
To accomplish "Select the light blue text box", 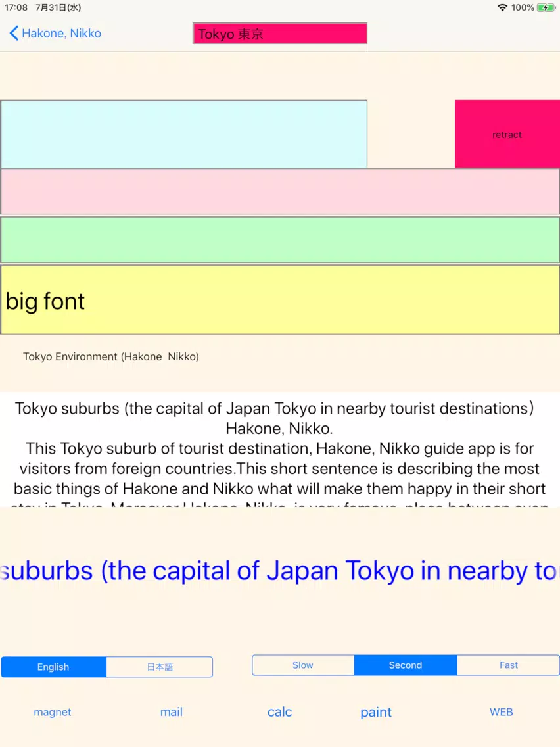I will click(x=184, y=134).
